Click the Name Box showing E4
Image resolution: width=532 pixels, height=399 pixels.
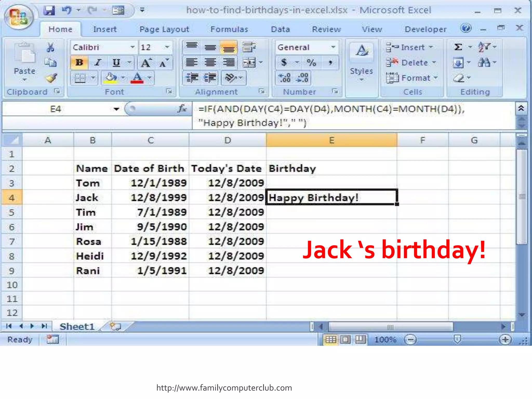pos(56,109)
